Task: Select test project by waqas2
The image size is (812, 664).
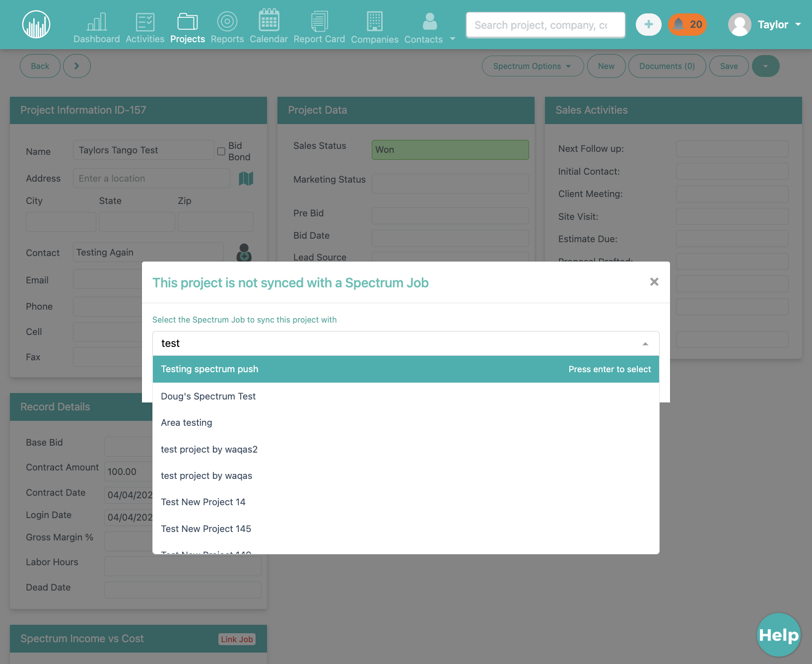Action: [406, 449]
